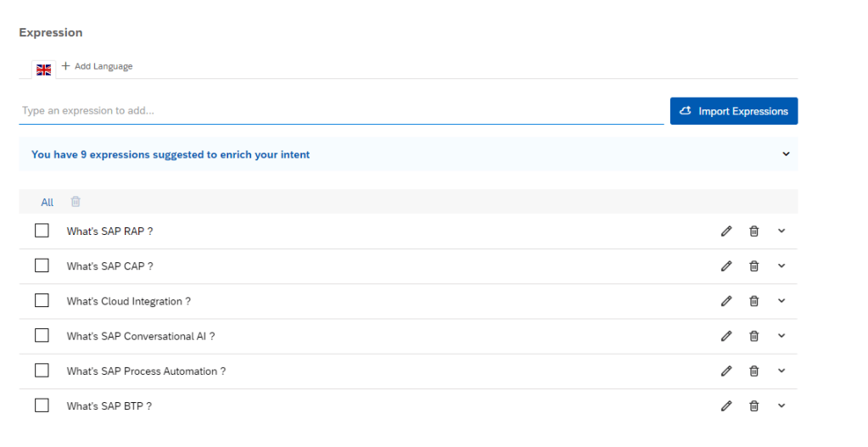The image size is (868, 447).
Task: Remove the SAP Process Automation expression
Action: tap(753, 371)
